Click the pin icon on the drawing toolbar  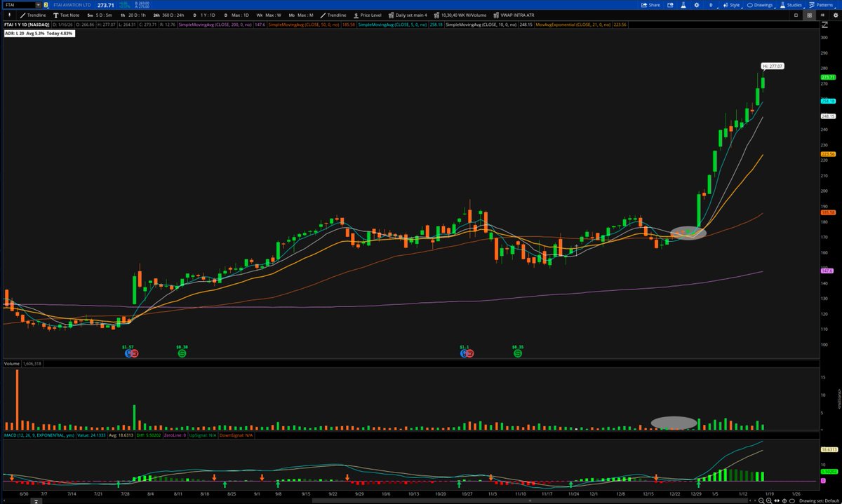(x=10, y=15)
